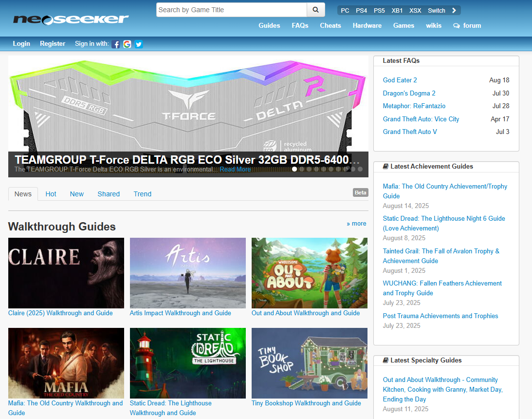Click the Search by Game Title field
The height and width of the screenshot is (419, 532).
(231, 10)
